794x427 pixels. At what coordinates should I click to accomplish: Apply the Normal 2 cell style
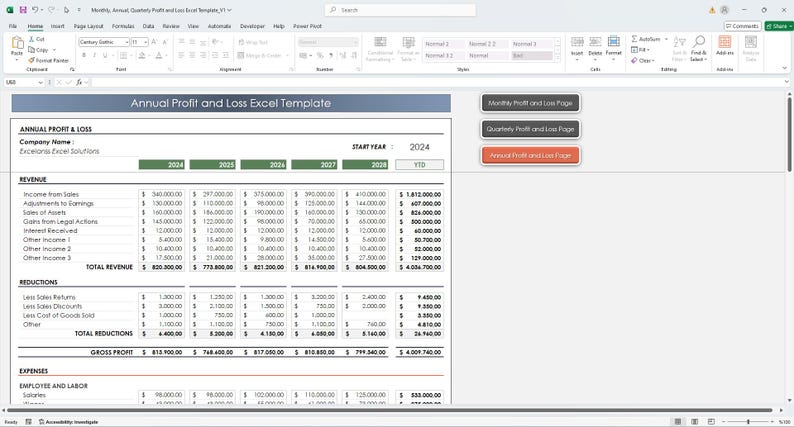pyautogui.click(x=442, y=44)
